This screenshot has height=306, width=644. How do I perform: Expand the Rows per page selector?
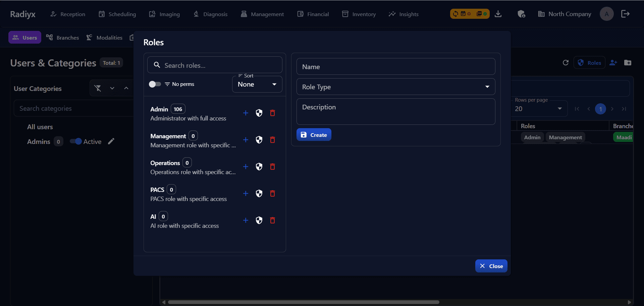[x=559, y=109]
